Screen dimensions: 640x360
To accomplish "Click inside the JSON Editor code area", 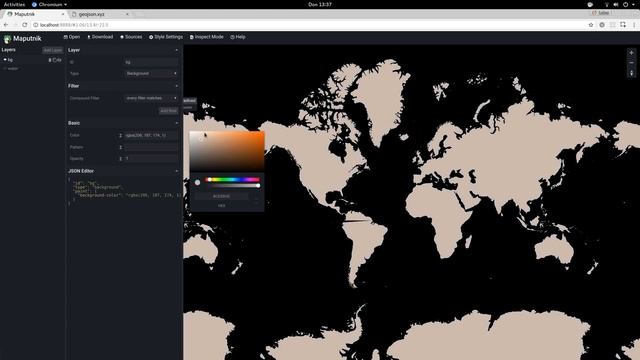I will [x=124, y=192].
